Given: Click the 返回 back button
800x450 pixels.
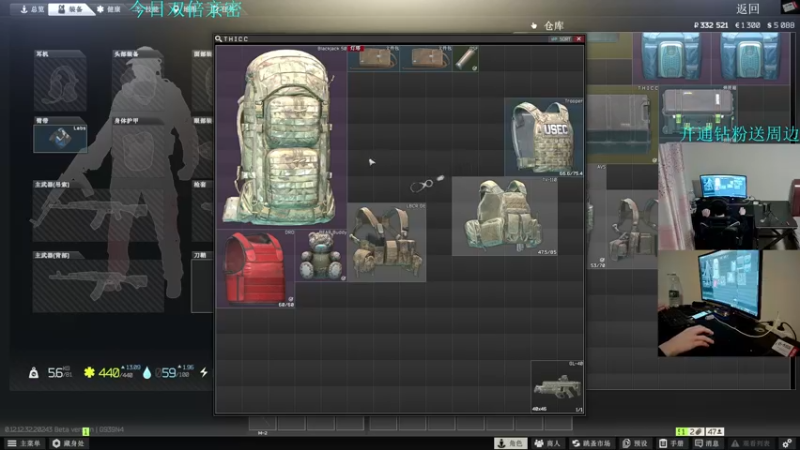Looking at the screenshot, I should (x=748, y=9).
